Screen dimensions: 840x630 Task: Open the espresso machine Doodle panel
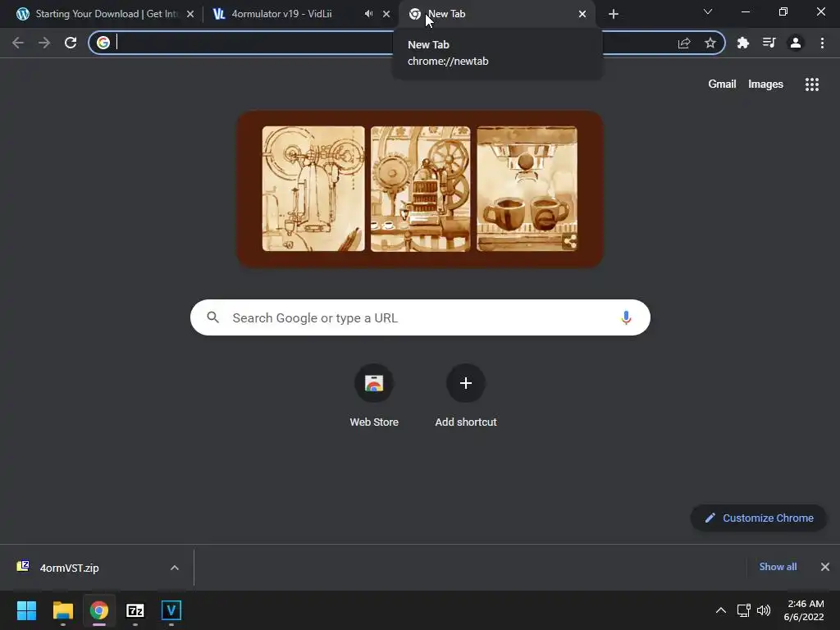tap(421, 189)
